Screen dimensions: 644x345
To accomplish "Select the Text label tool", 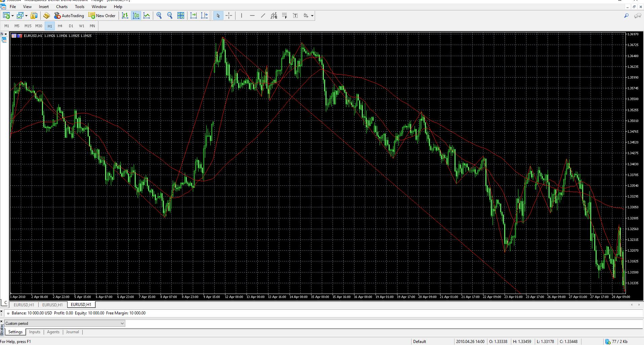I will point(295,15).
